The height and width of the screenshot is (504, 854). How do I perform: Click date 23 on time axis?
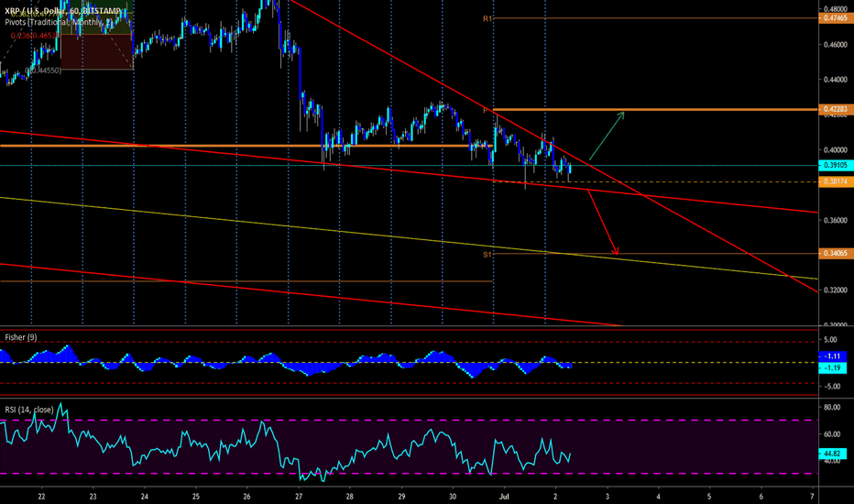pyautogui.click(x=93, y=497)
